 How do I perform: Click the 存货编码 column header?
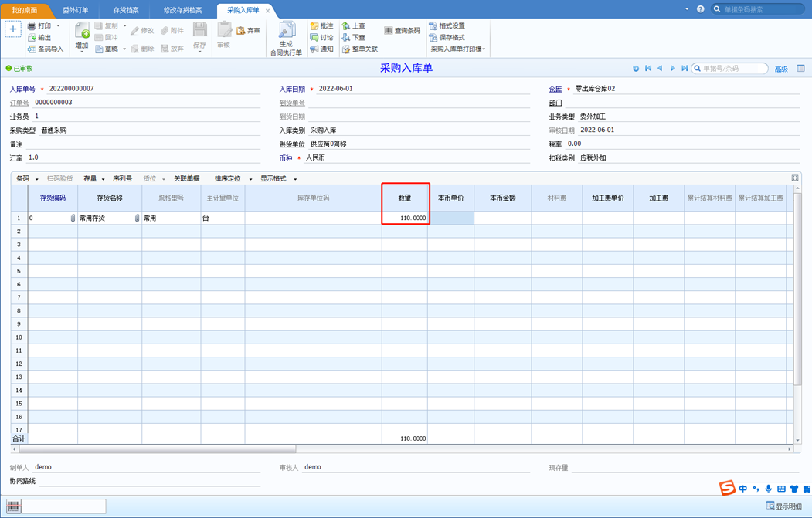pyautogui.click(x=53, y=198)
